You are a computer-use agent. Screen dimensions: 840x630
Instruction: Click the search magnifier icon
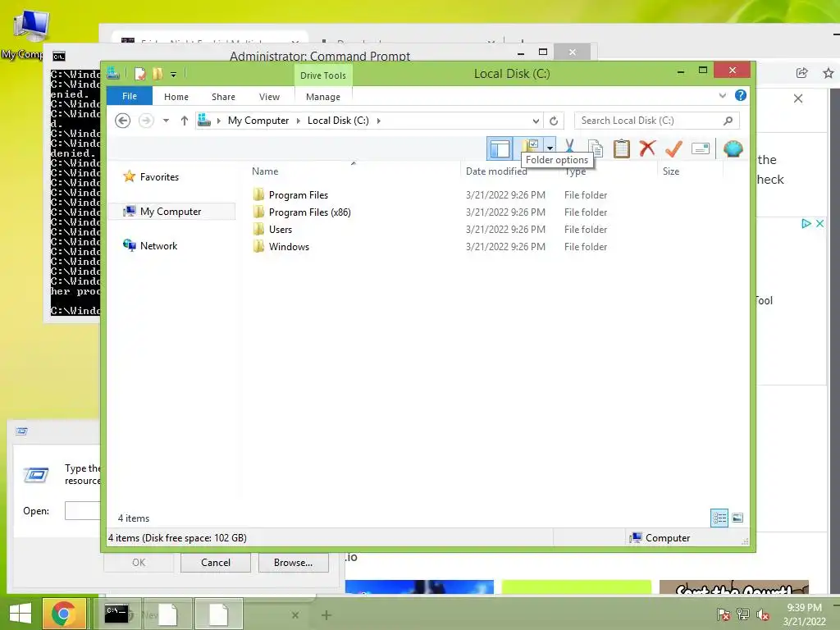(x=728, y=121)
